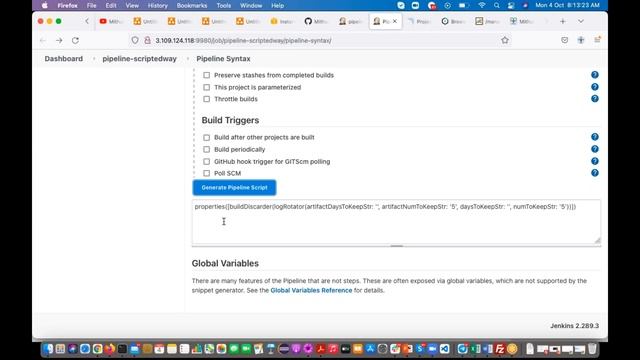640x360 pixels.
Task: Open the Apple menu
Action: click(x=45, y=5)
